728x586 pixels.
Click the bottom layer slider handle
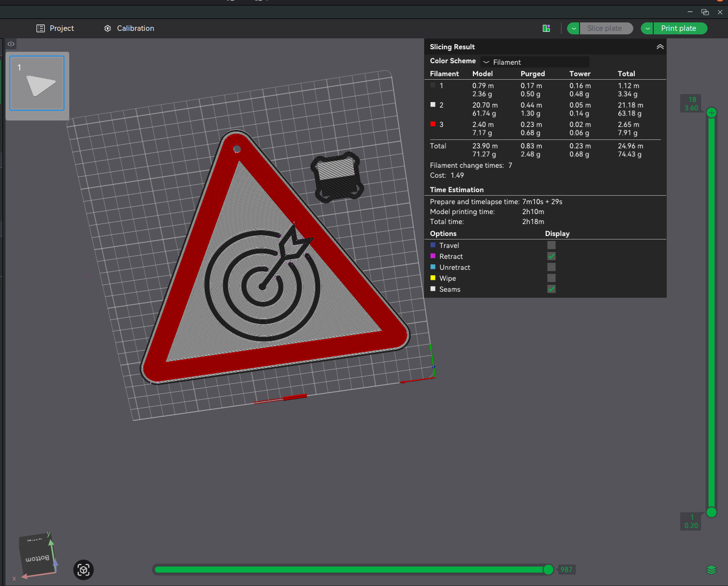(x=712, y=512)
